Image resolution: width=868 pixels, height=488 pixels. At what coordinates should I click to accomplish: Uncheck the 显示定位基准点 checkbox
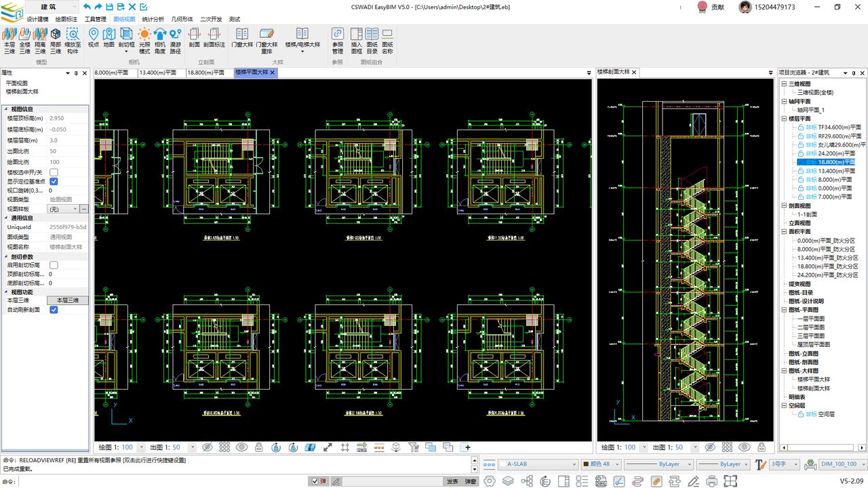(x=54, y=182)
